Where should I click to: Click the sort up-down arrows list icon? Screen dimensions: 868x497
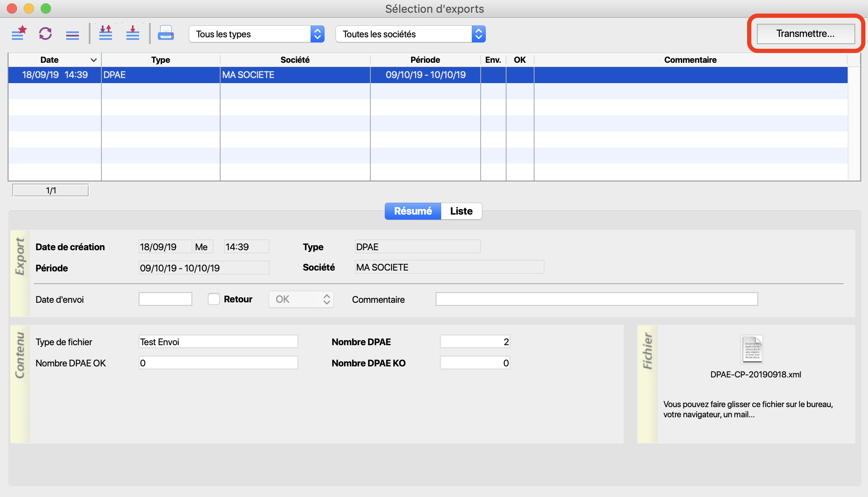click(106, 33)
